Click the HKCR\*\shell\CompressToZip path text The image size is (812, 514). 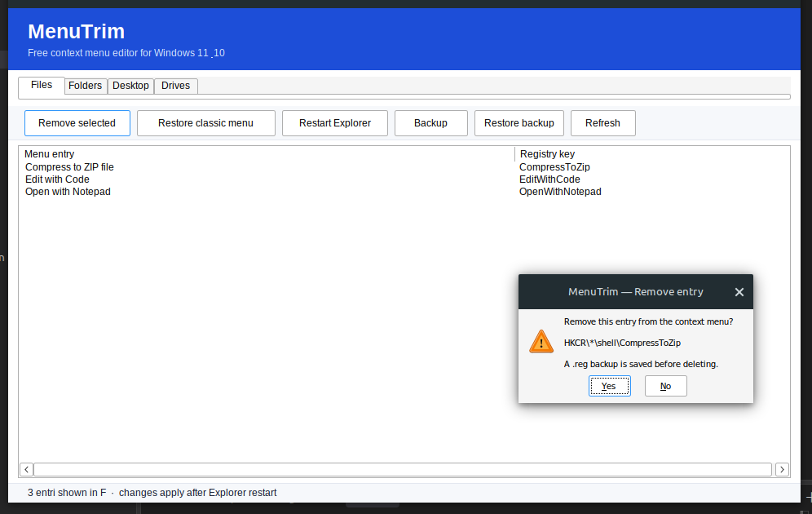click(x=622, y=343)
